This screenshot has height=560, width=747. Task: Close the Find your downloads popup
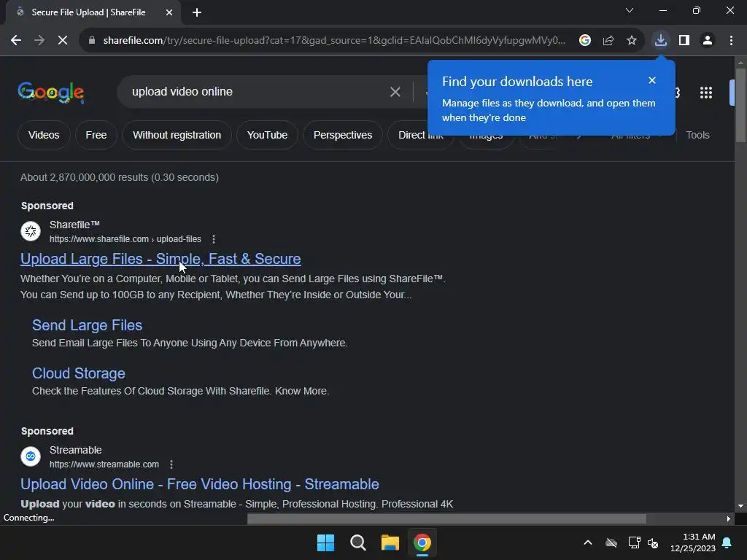[x=652, y=80]
